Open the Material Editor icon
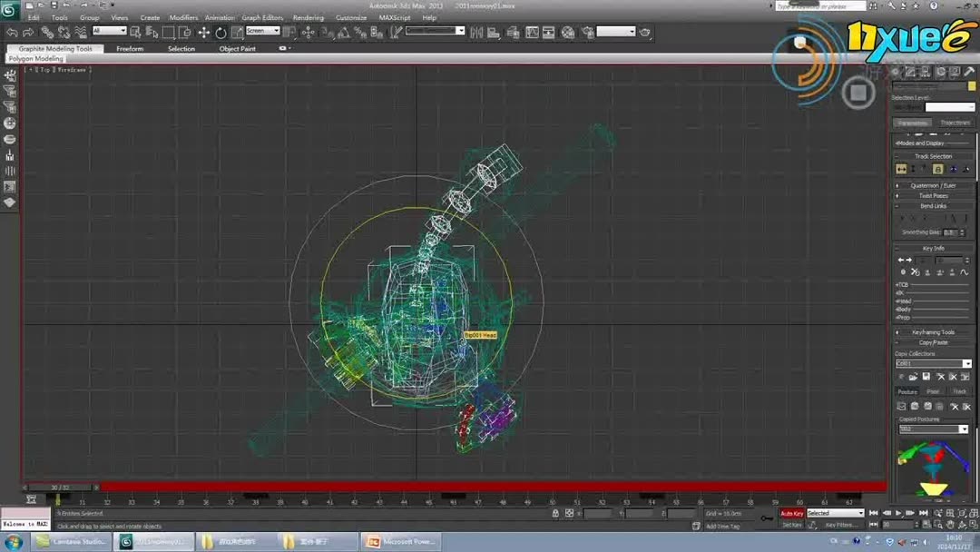This screenshot has width=980, height=552. pyautogui.click(x=568, y=32)
